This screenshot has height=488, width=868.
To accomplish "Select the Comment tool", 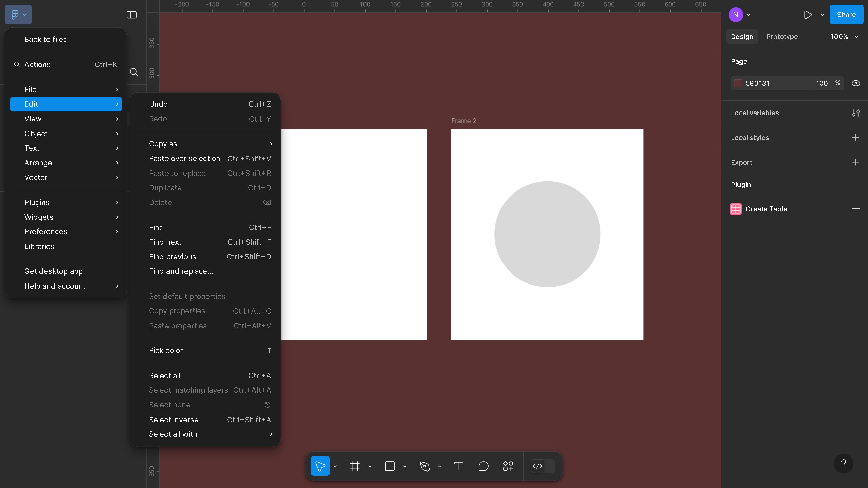I will click(x=483, y=466).
